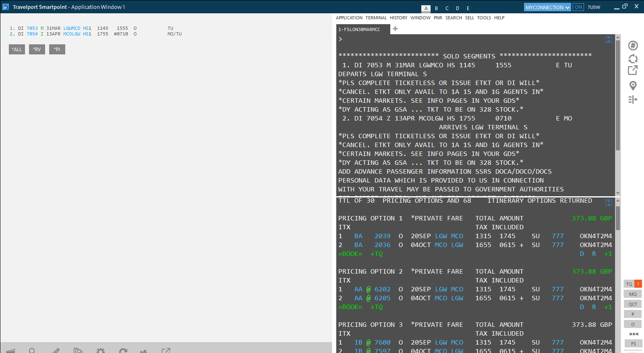Click the circular refresh arrows in right sidebar

633,59
